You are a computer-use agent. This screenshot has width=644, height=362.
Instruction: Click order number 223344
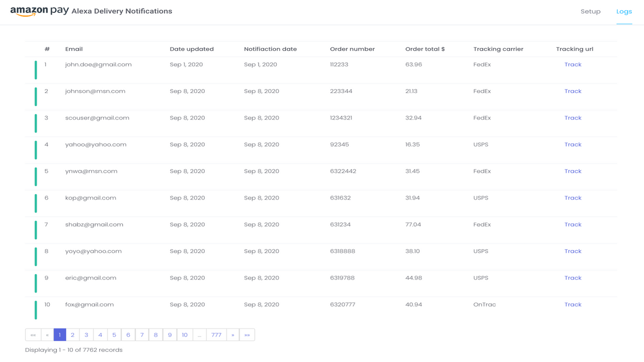pos(341,91)
